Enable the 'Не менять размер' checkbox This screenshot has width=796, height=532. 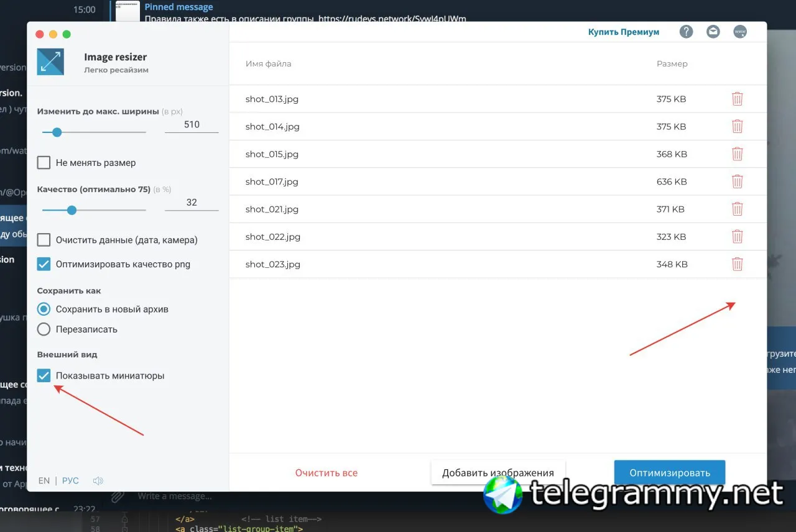44,163
